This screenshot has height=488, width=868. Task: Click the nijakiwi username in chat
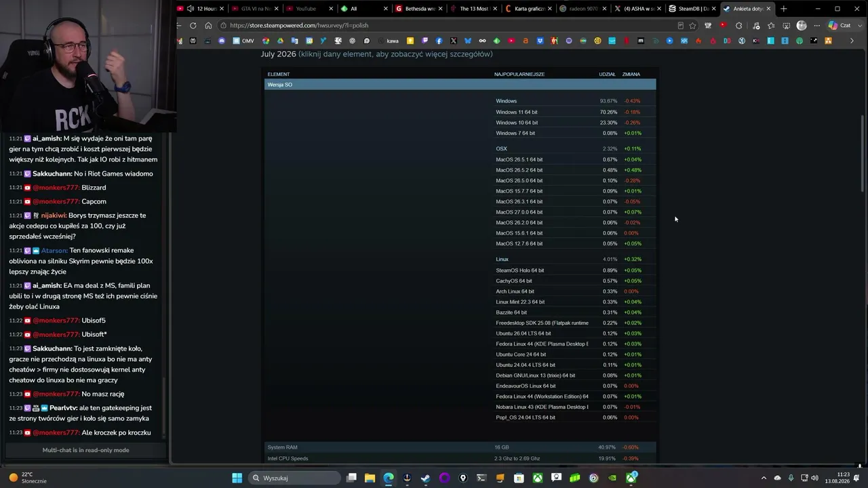tap(54, 216)
